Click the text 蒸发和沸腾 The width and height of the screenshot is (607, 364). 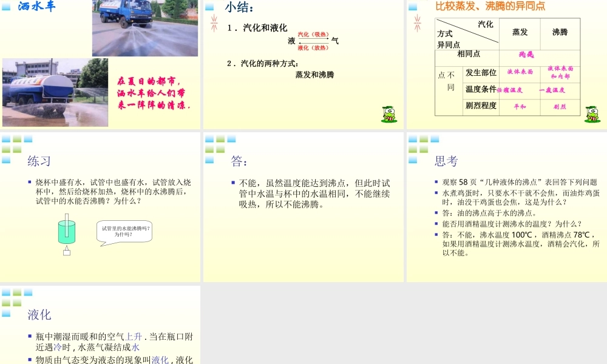pyautogui.click(x=314, y=75)
